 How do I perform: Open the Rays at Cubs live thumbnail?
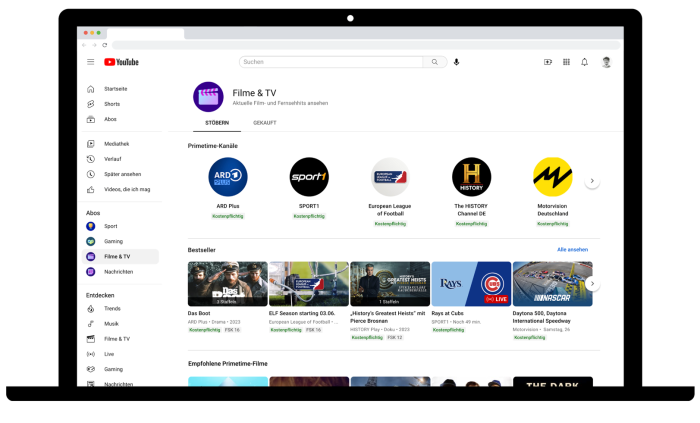click(x=471, y=284)
